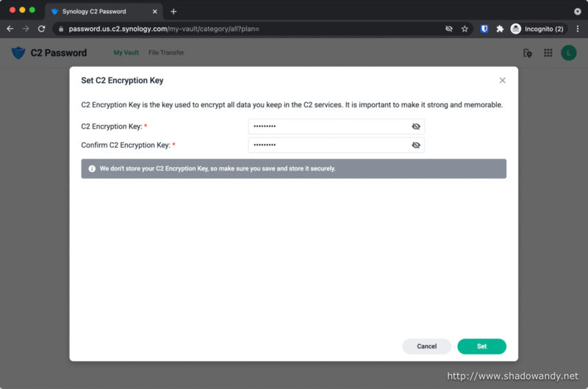The height and width of the screenshot is (389, 588).
Task: Click the padlock site info icon
Action: coord(61,29)
